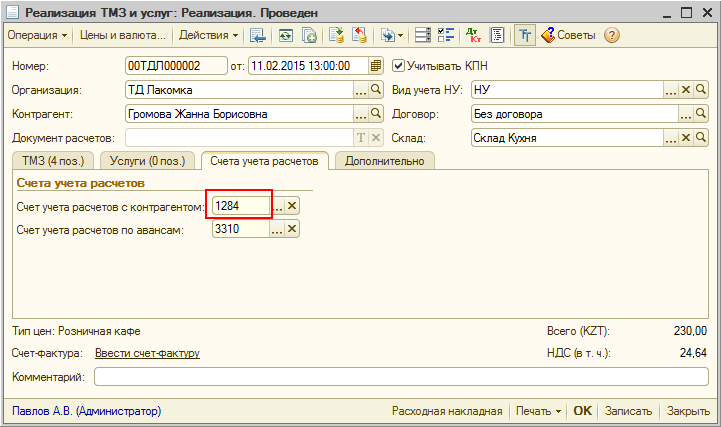Switch to the Дополнительно tab

coord(384,161)
